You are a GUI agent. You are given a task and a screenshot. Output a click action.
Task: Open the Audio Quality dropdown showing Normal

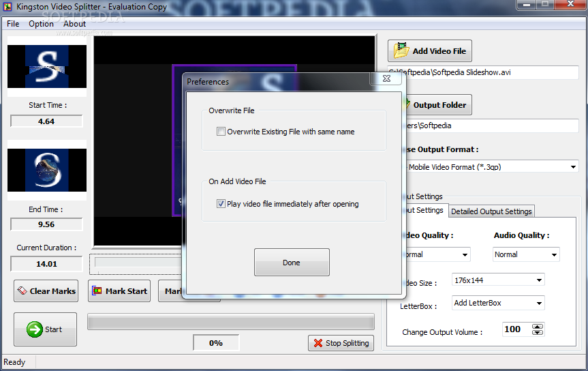point(554,254)
